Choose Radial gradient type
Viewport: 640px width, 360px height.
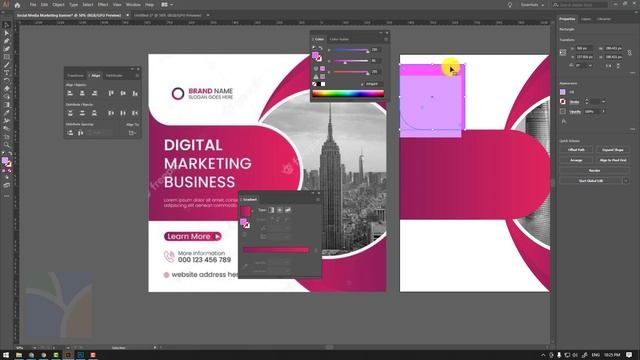(x=280, y=210)
